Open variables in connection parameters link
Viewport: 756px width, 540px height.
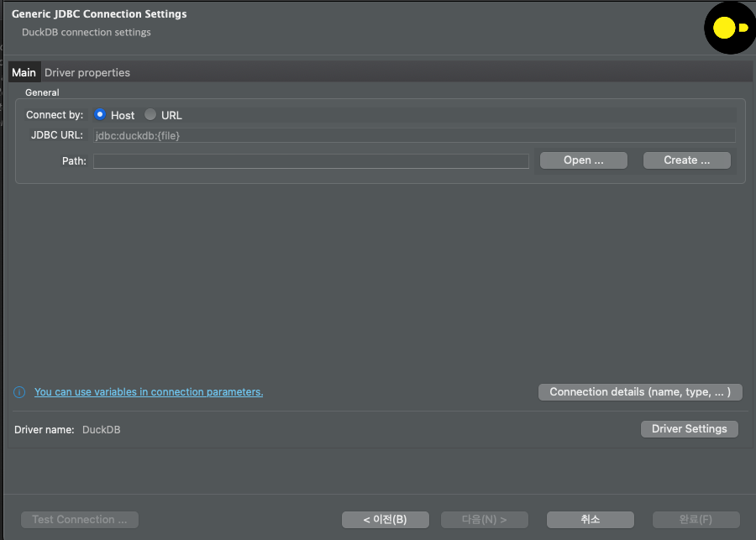[149, 392]
